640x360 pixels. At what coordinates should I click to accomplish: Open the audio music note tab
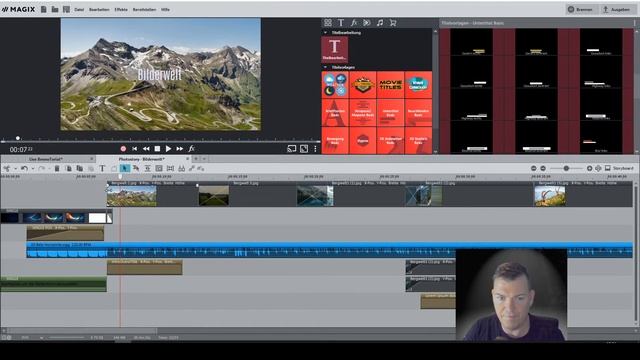click(x=380, y=23)
